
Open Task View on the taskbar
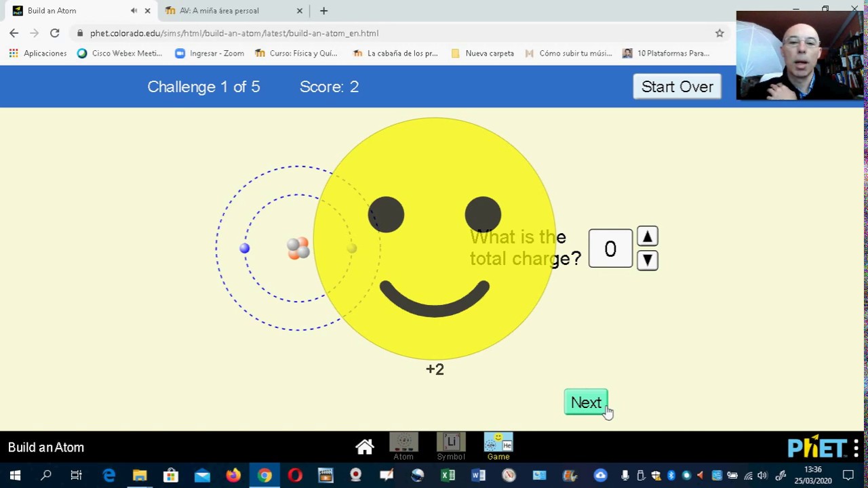[x=77, y=476]
